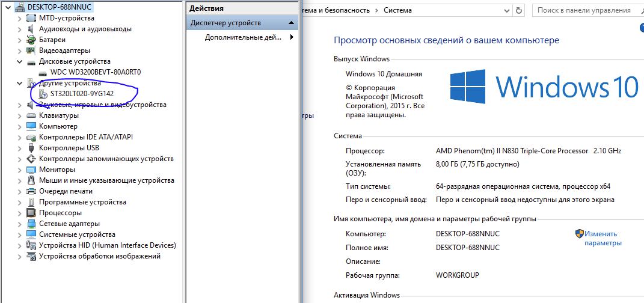Select the Контроллеры USB label
644x303 pixels.
[x=69, y=148]
